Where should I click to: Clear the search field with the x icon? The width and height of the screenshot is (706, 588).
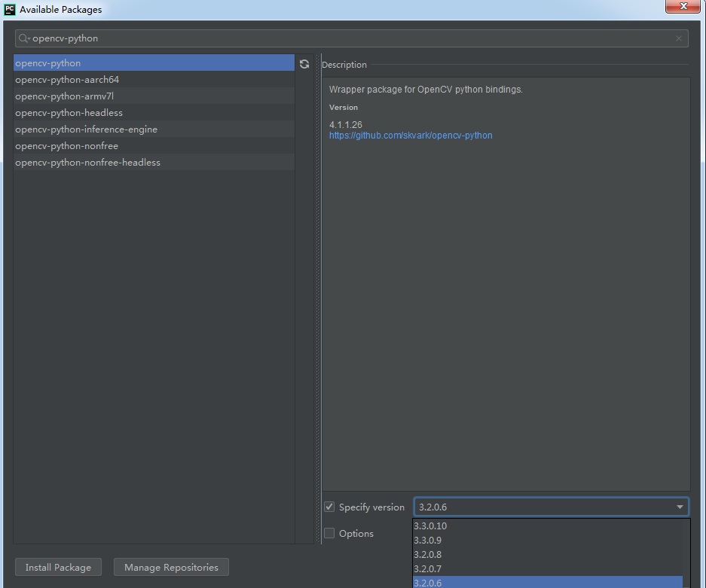point(678,38)
